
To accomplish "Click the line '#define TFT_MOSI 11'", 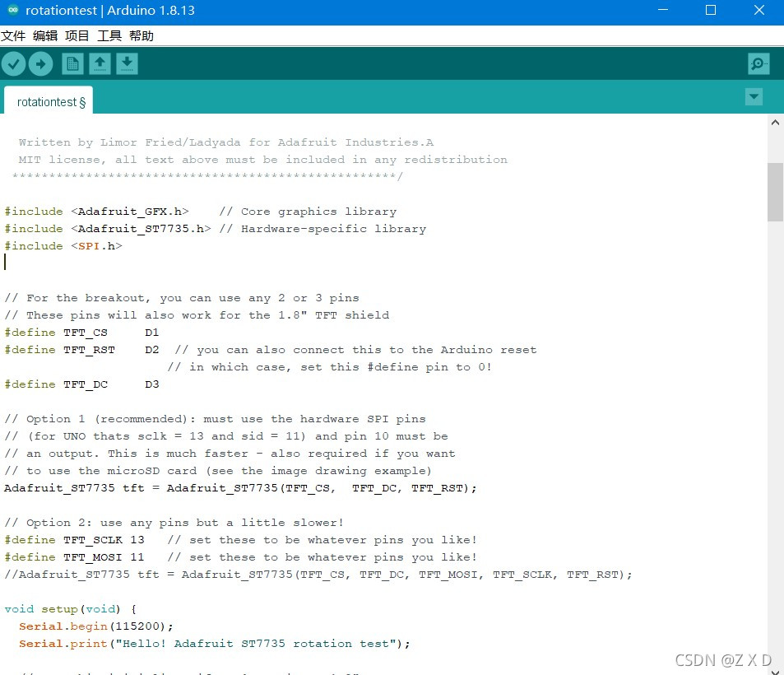I will 75,557.
